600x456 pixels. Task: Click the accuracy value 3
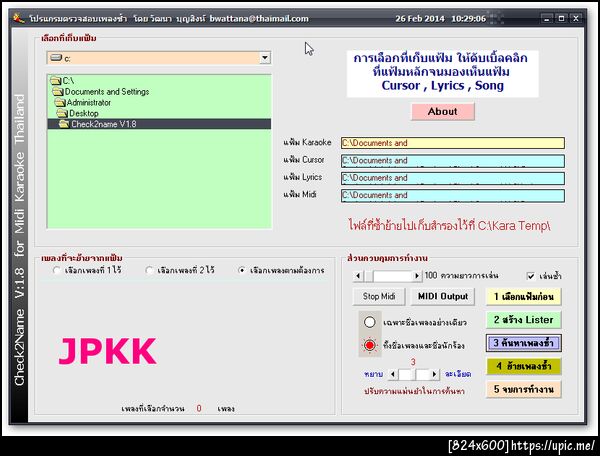(x=413, y=362)
